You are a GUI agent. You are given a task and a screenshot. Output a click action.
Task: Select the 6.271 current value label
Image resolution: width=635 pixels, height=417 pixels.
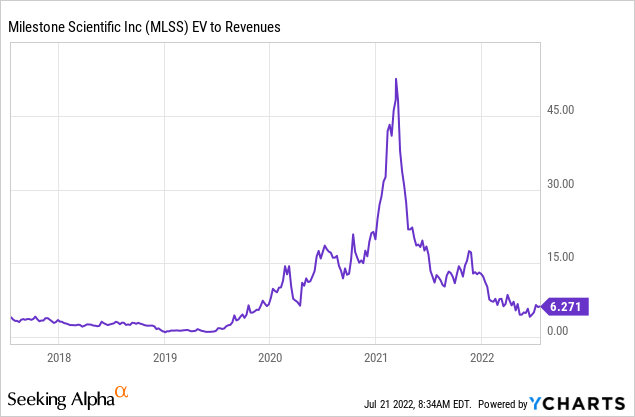click(x=565, y=306)
